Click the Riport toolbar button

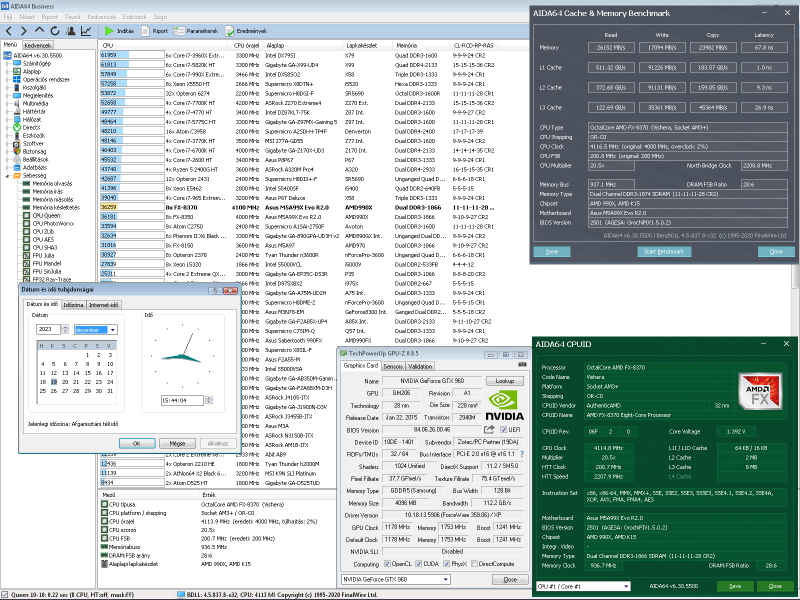155,31
